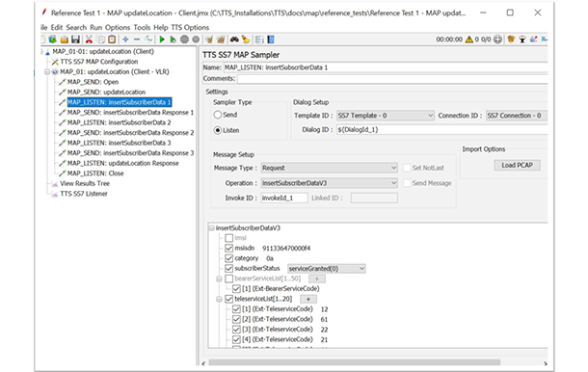Collapse the bearerServiceList node
This screenshot has height=372, width=588.
point(219,279)
